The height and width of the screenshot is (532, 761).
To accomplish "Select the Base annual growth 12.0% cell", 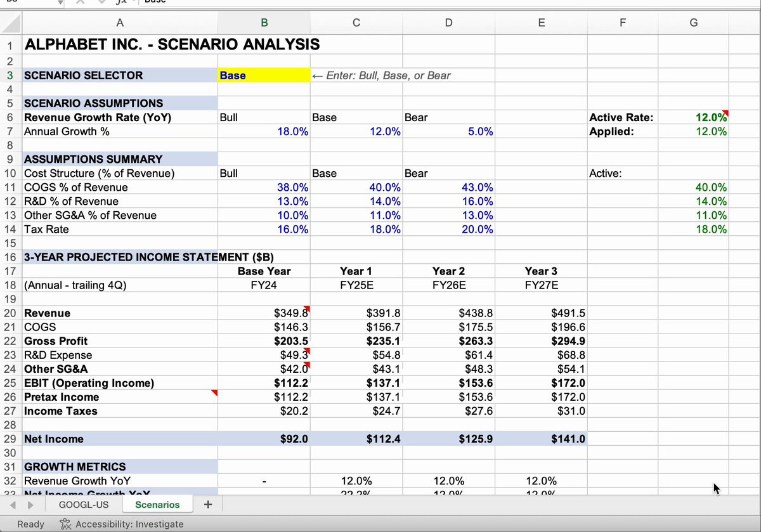I will tap(356, 131).
